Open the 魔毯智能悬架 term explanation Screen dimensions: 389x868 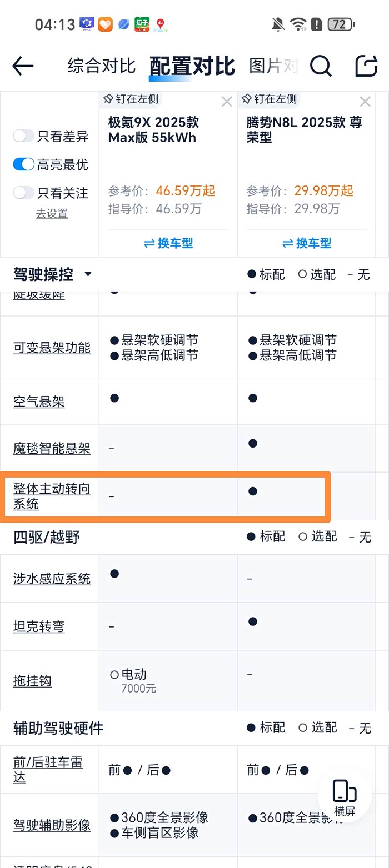click(52, 449)
